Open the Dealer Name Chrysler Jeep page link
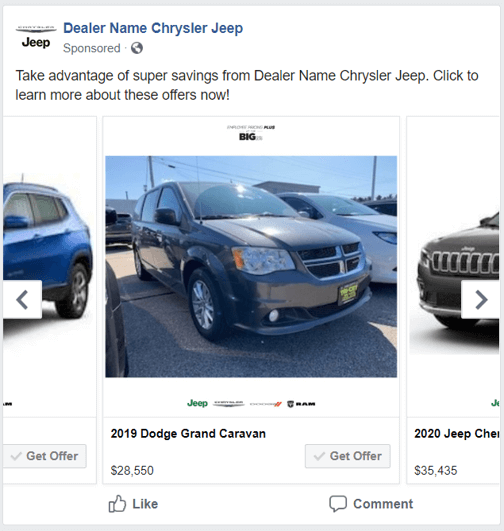 point(153,28)
